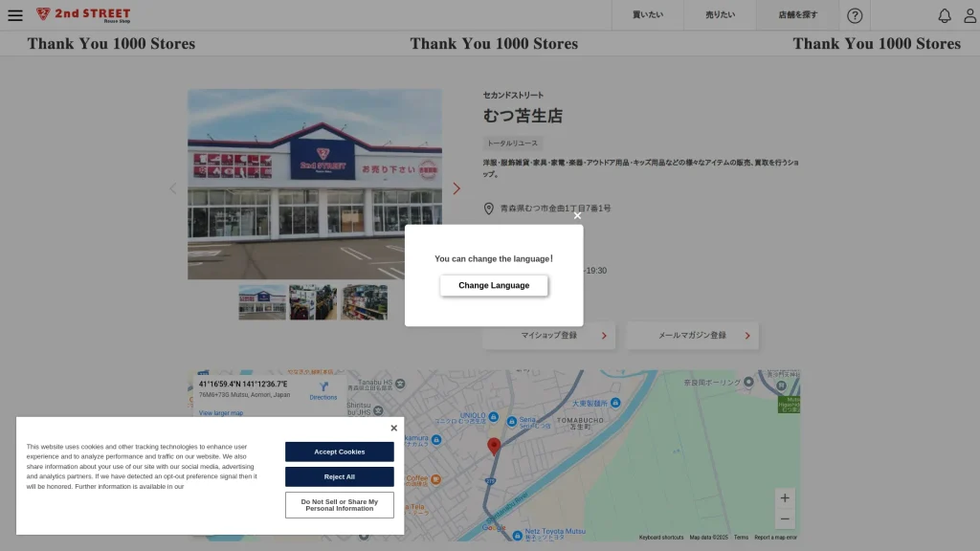Image resolution: width=980 pixels, height=551 pixels.
Task: Open the user account icon
Action: click(x=970, y=15)
